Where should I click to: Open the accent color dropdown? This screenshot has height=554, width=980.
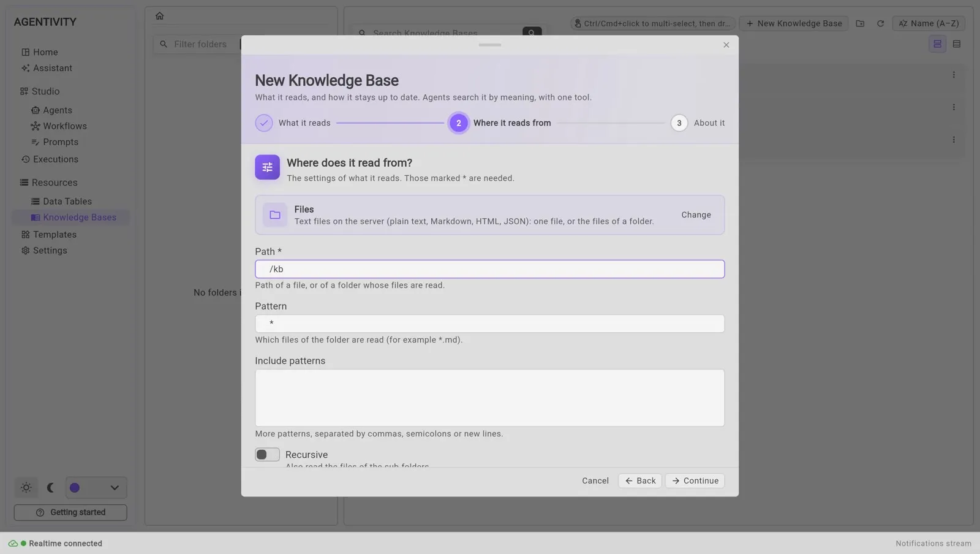pyautogui.click(x=96, y=488)
